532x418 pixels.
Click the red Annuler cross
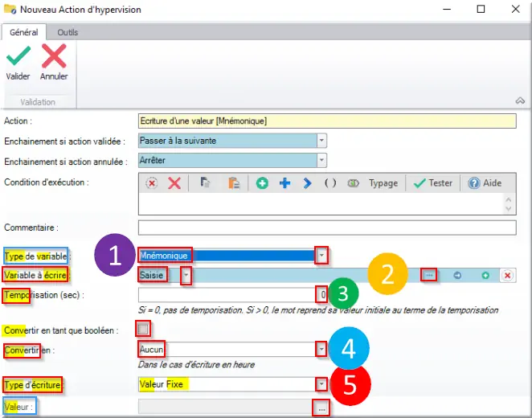pyautogui.click(x=54, y=56)
